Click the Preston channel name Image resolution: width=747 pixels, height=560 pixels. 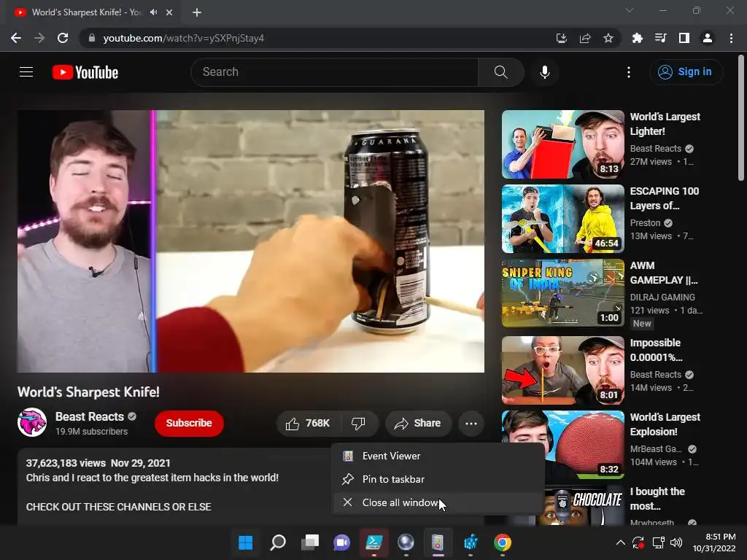coord(645,223)
